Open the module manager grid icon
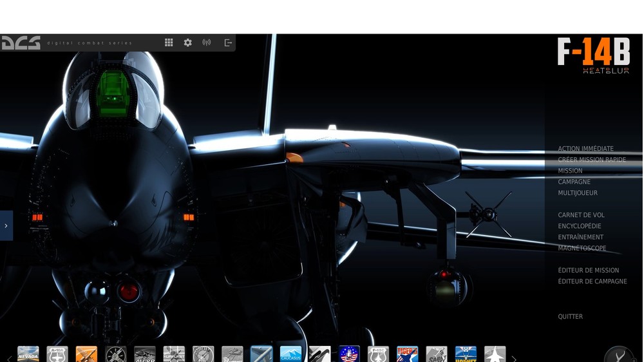The width and height of the screenshot is (644, 362). (169, 43)
